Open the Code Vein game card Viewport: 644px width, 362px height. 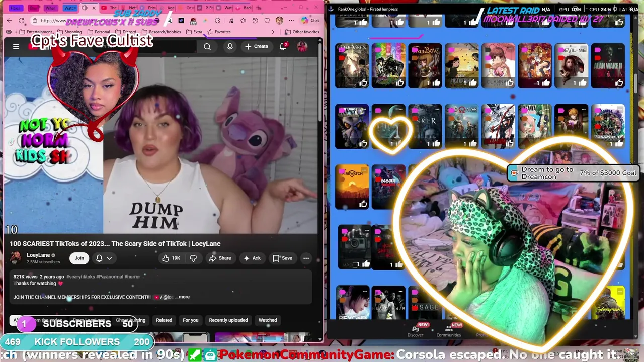tap(352, 65)
